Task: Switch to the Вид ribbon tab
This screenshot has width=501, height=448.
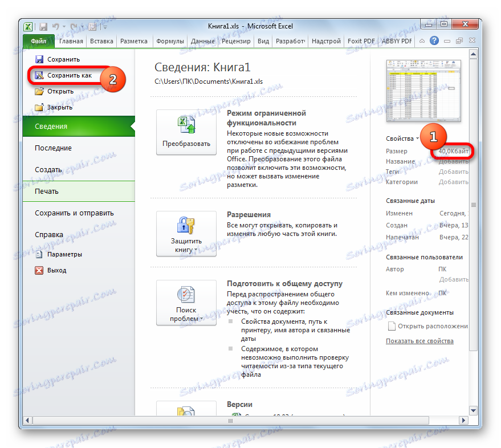Action: tap(263, 41)
